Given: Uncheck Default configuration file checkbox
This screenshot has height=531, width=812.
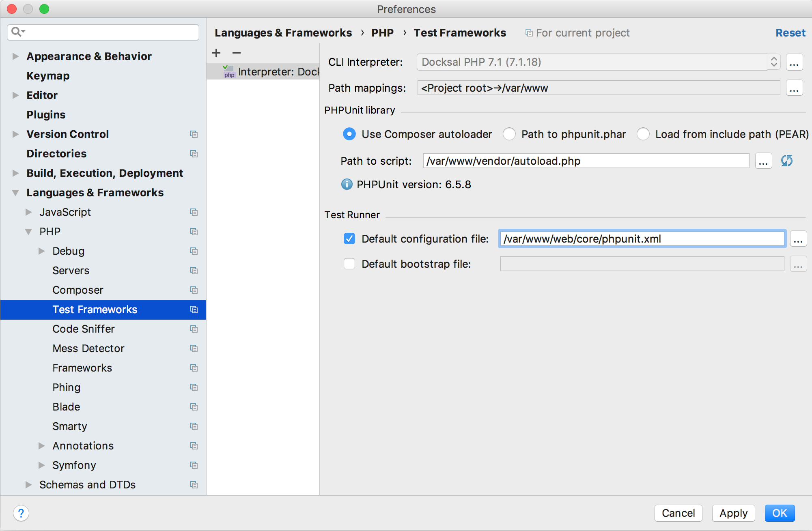Looking at the screenshot, I should click(349, 239).
